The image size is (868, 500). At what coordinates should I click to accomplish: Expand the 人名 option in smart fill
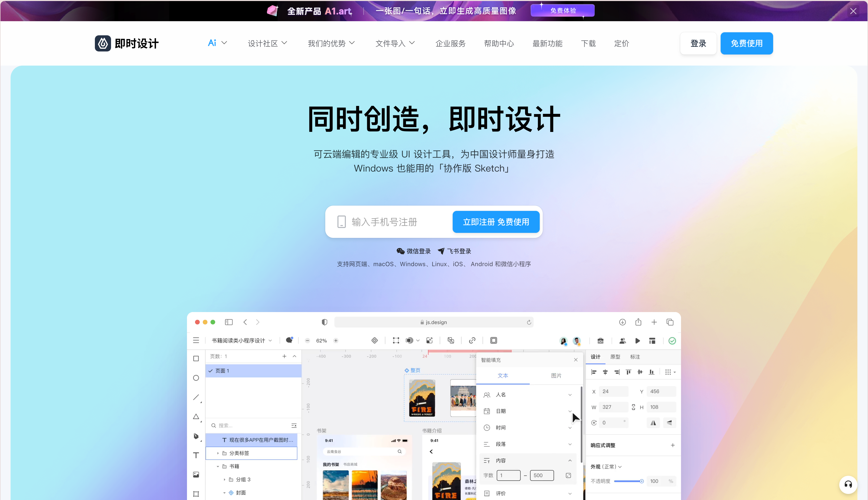(570, 395)
